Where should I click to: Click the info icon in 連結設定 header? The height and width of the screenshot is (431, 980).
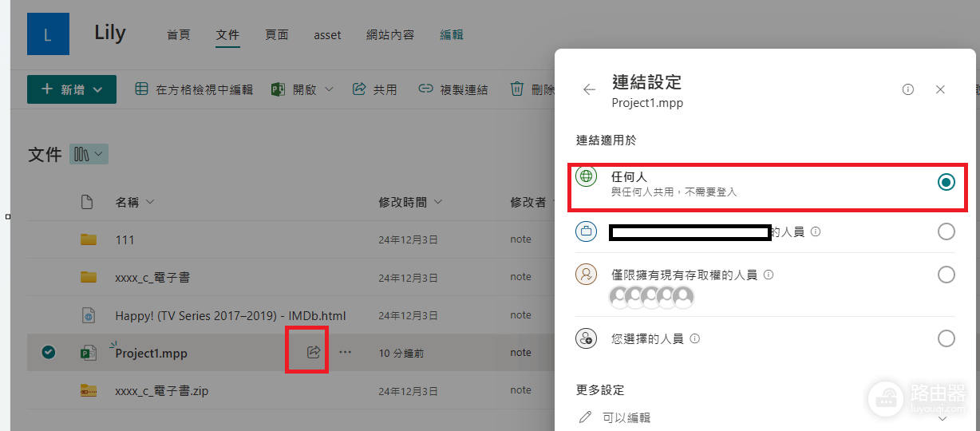coord(908,89)
